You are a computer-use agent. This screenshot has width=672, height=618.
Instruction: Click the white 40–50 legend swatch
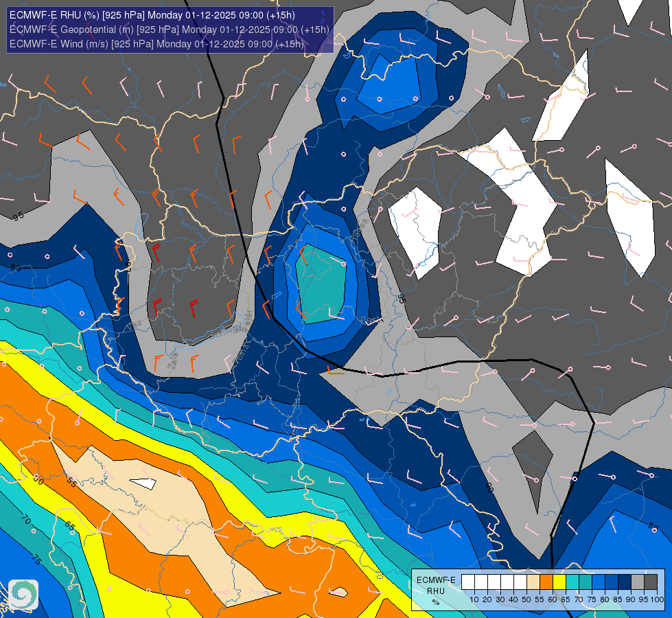(520, 582)
